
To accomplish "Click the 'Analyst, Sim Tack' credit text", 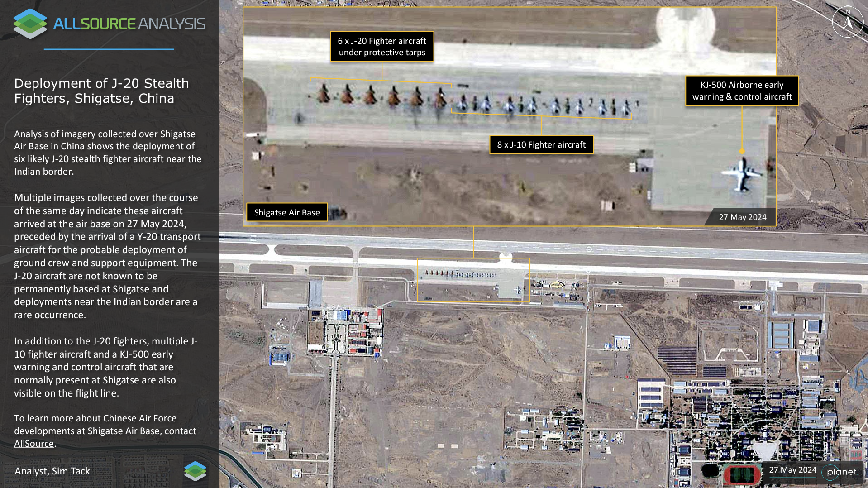I will 52,471.
